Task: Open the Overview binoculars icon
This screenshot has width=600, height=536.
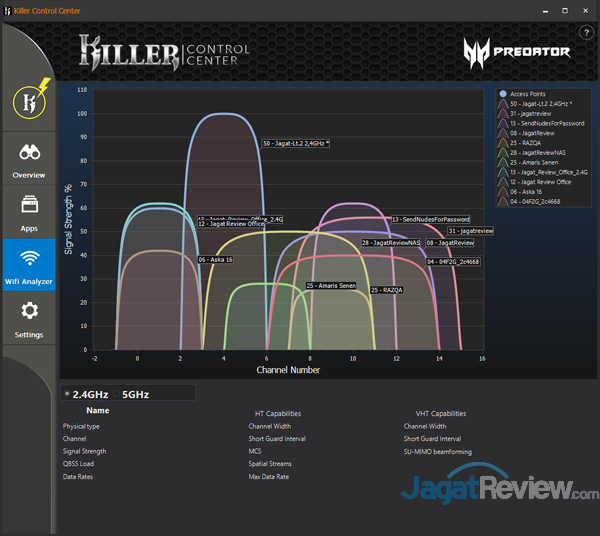Action: tap(29, 152)
